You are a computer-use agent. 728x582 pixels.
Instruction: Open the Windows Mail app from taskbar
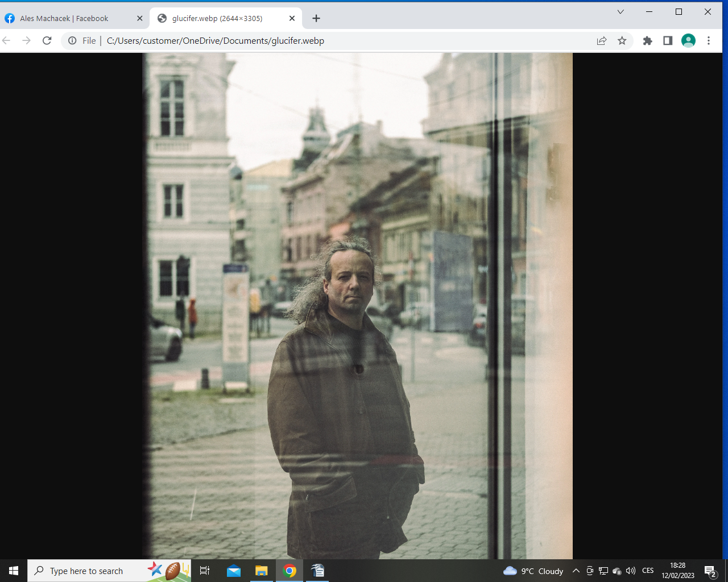click(234, 571)
